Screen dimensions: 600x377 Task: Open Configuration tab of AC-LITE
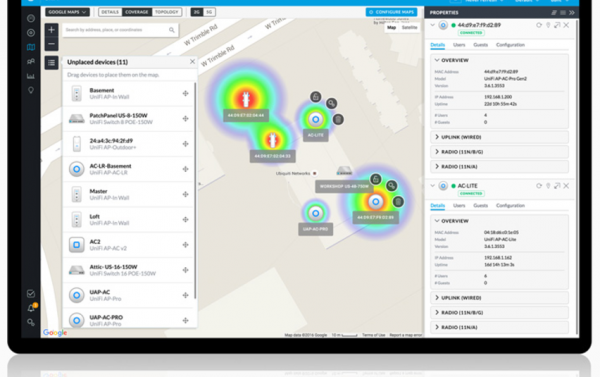(510, 206)
